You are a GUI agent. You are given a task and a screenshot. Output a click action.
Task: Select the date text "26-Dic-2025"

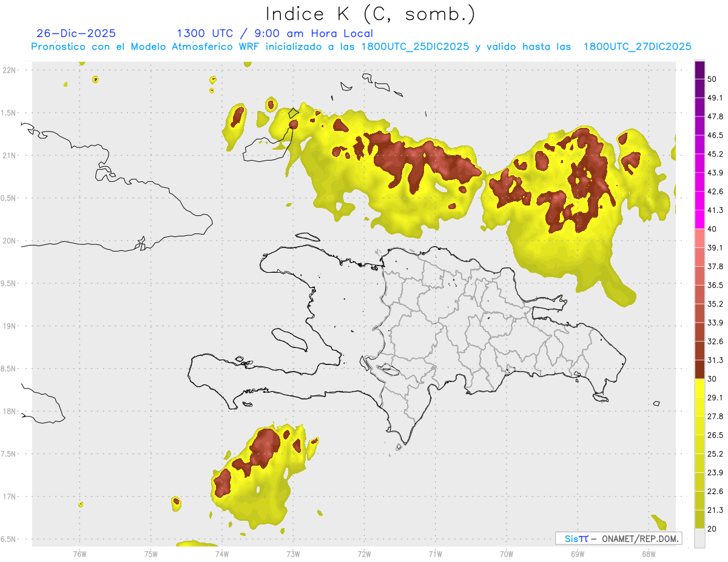coord(76,33)
